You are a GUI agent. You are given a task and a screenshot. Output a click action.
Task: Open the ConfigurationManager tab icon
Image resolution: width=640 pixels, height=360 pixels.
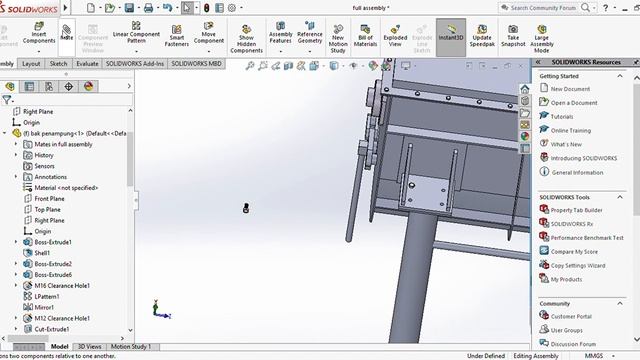(x=49, y=86)
